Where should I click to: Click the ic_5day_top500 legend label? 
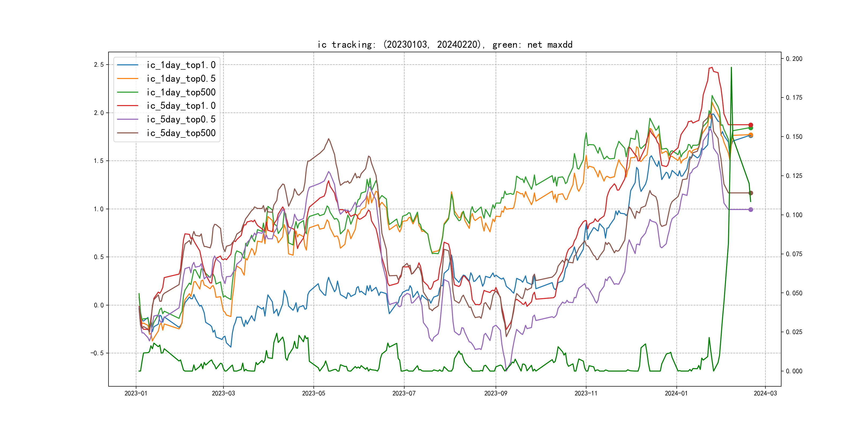181,133
